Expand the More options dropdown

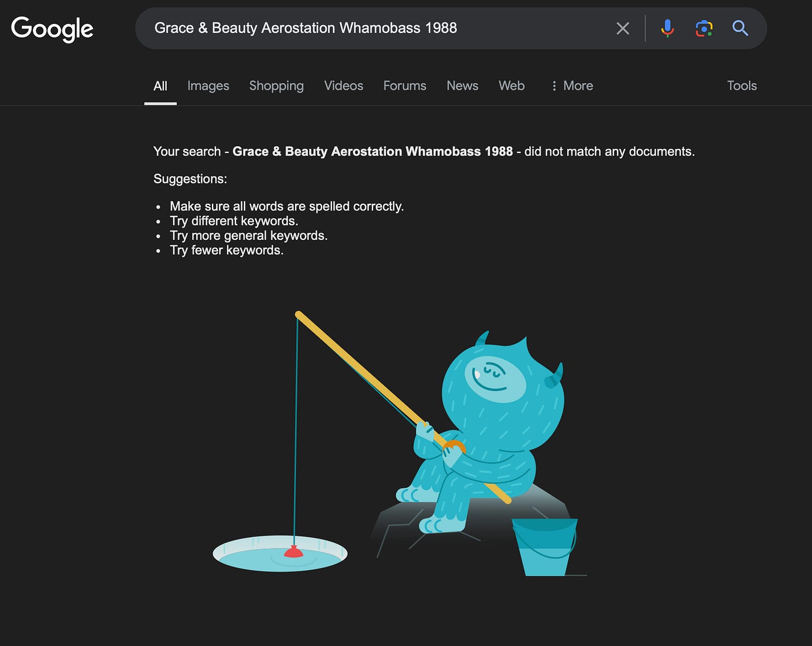pos(572,86)
